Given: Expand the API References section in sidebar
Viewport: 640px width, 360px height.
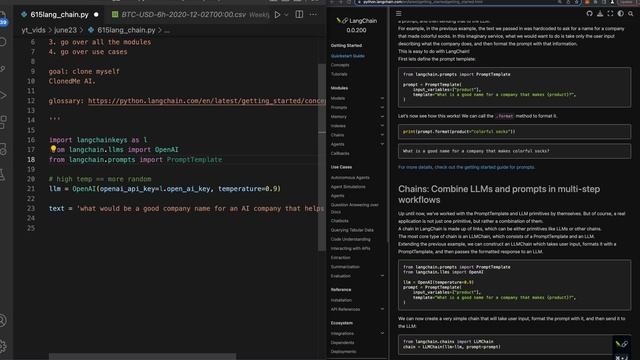Looking at the screenshot, I should coord(382,309).
